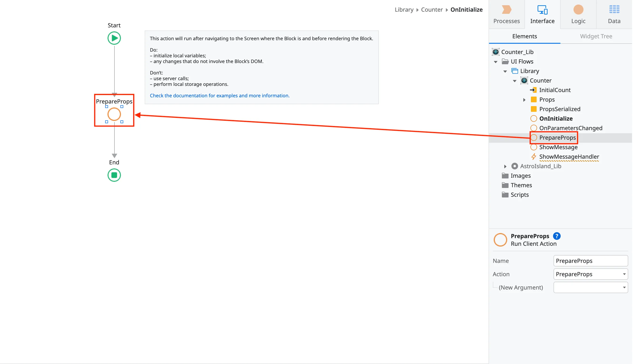
Task: Open PrepareProps help via question mark icon
Action: (x=557, y=236)
